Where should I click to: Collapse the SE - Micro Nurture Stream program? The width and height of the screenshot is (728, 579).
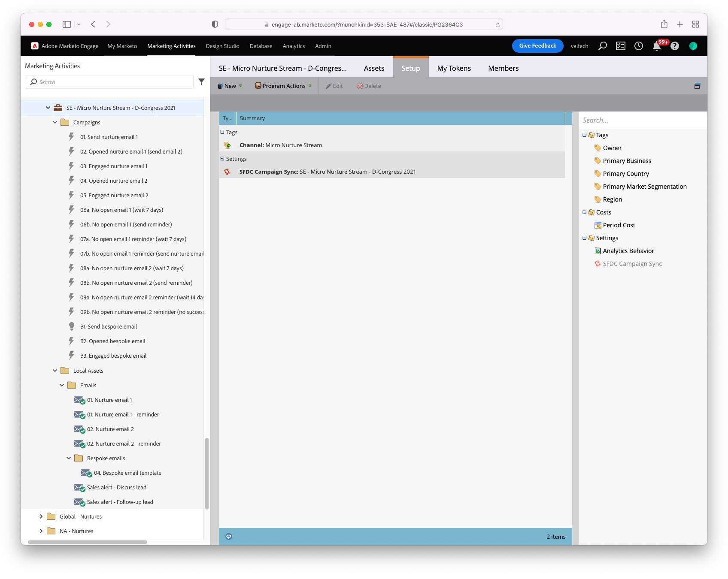48,108
